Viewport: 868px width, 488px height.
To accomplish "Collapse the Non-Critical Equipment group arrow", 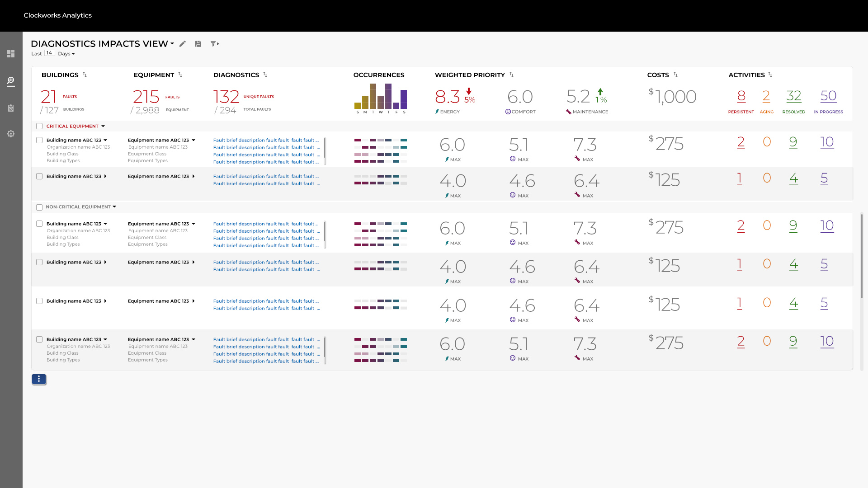I will coord(114,207).
